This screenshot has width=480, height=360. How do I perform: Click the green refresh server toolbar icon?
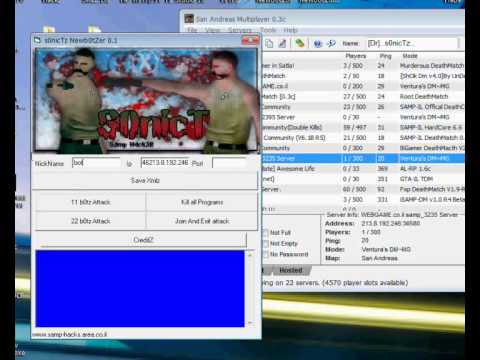click(x=300, y=43)
